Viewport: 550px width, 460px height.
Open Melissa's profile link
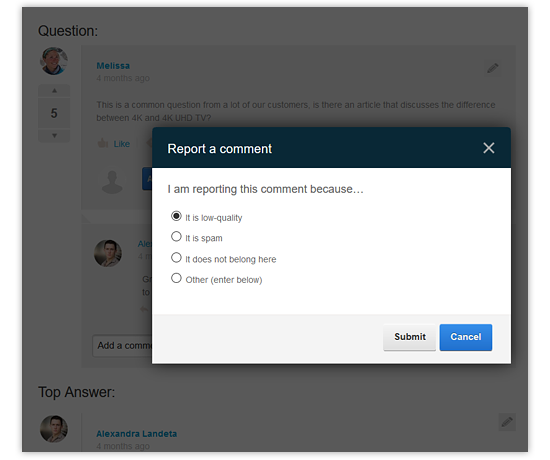[x=113, y=66]
